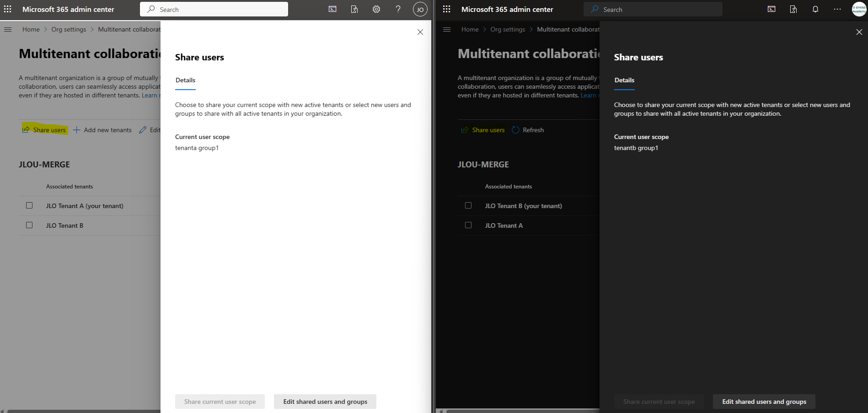Click Multitenant collaboration breadcrumb in left window
Viewport: 868px width, 413px height.
click(x=129, y=29)
